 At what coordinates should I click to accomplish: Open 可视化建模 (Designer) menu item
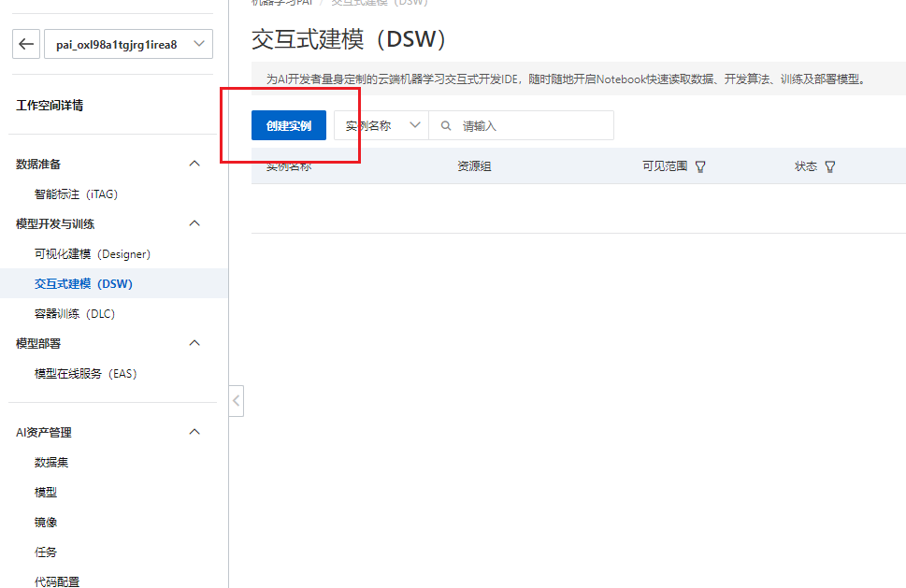(92, 253)
